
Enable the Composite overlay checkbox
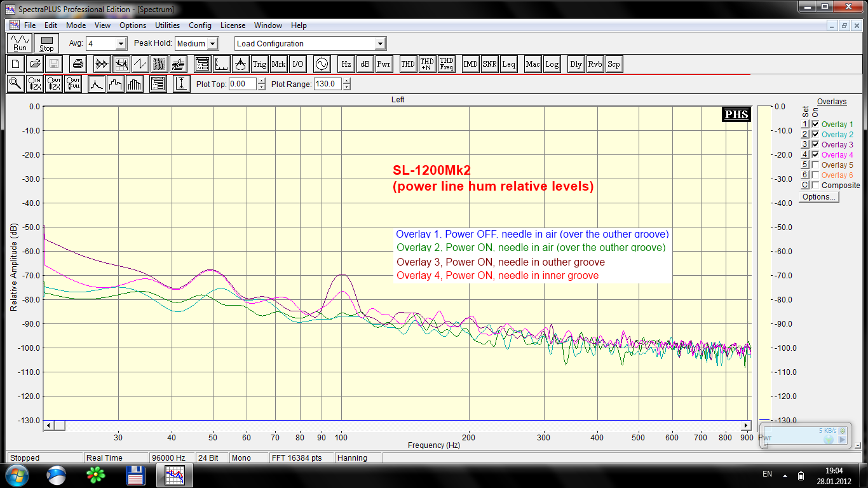[x=815, y=186]
